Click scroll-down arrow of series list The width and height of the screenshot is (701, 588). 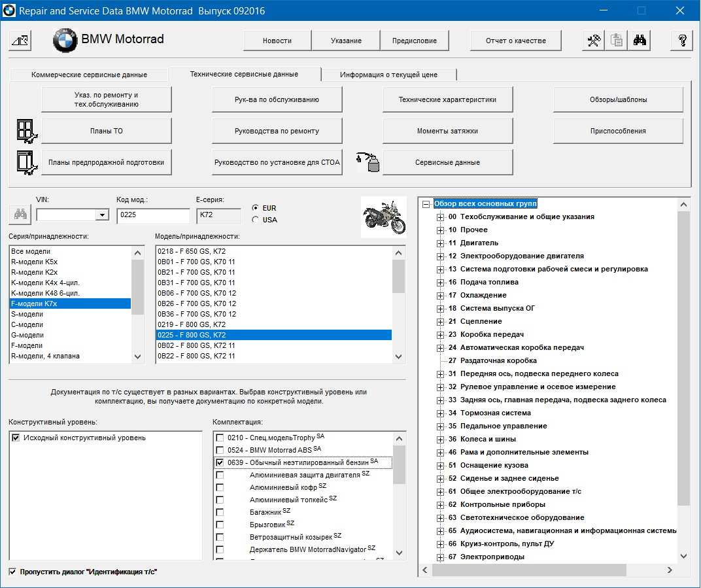coord(138,357)
